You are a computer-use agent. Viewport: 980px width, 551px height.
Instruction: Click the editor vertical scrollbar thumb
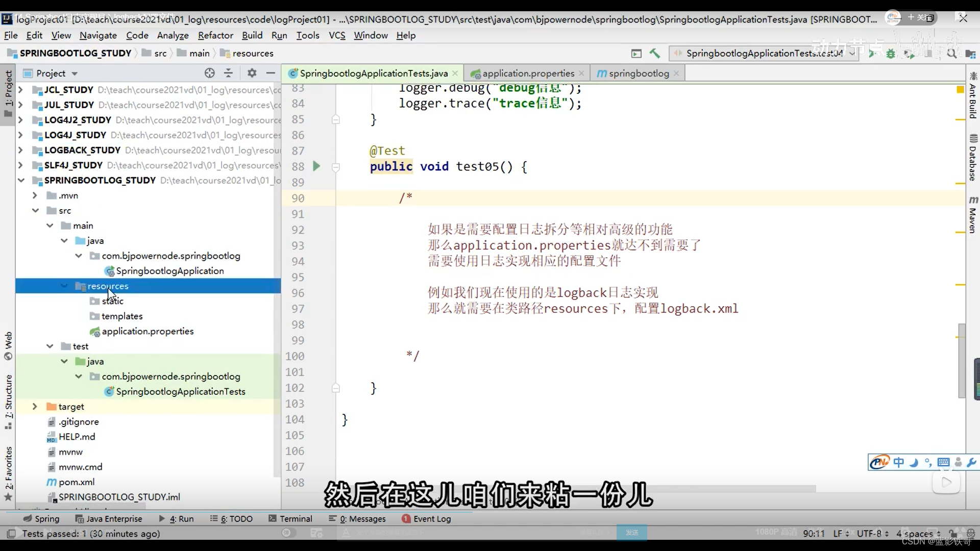(962, 361)
